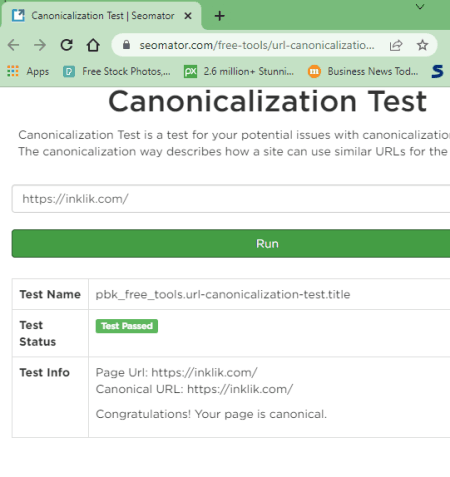450x477 pixels.
Task: Go forward to next page
Action: pyautogui.click(x=40, y=45)
